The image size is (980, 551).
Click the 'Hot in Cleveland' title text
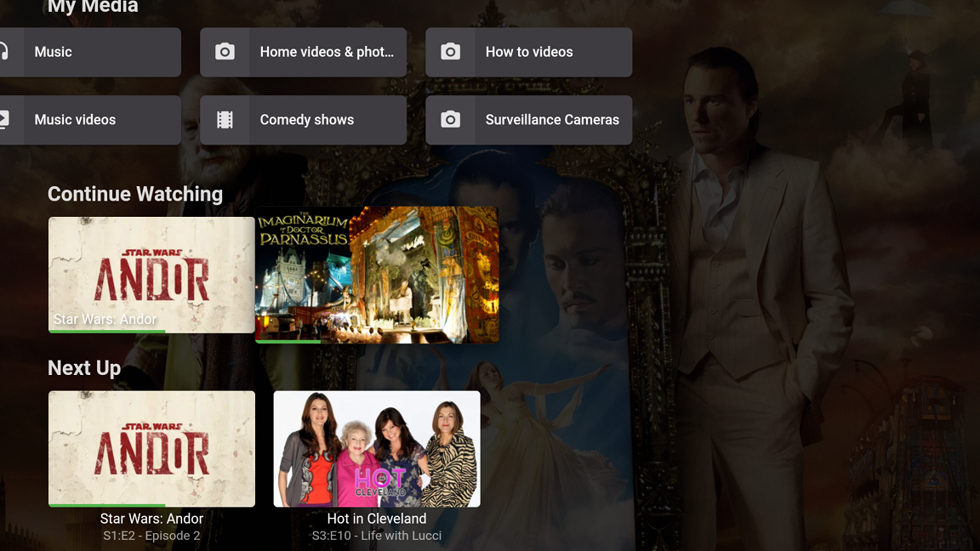[x=377, y=519]
